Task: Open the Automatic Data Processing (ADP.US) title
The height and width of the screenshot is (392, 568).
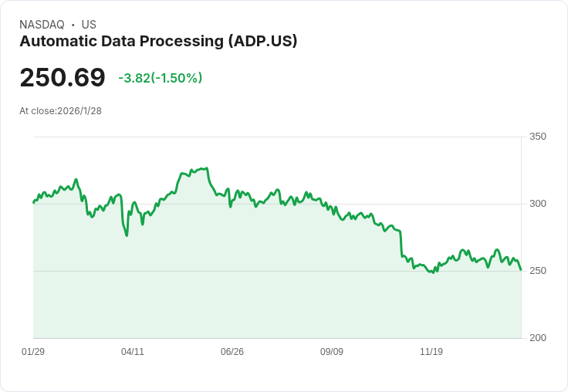Action: tap(158, 42)
